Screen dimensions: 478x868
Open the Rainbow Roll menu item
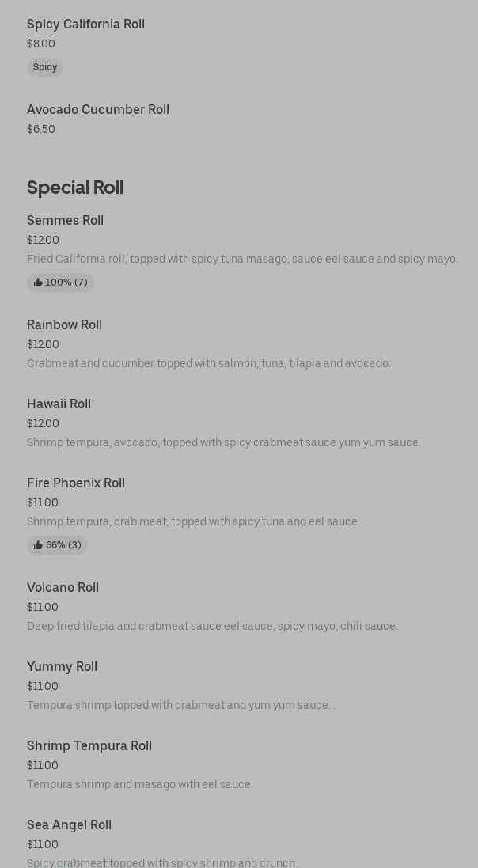pyautogui.click(x=64, y=325)
